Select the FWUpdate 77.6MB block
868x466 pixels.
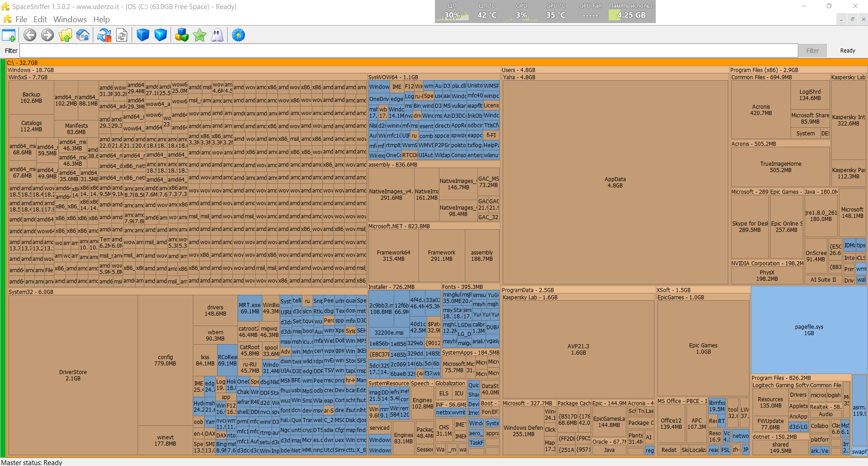pyautogui.click(x=770, y=424)
